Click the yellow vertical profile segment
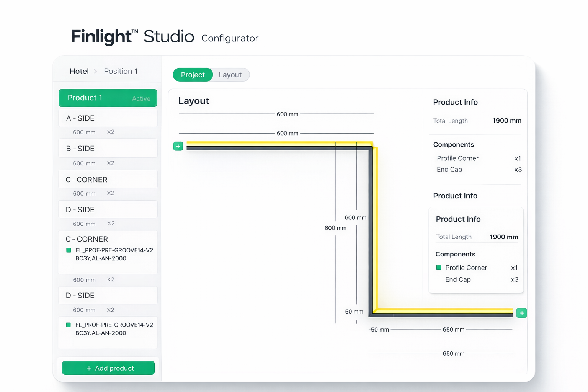588x392 pixels. pos(376,230)
